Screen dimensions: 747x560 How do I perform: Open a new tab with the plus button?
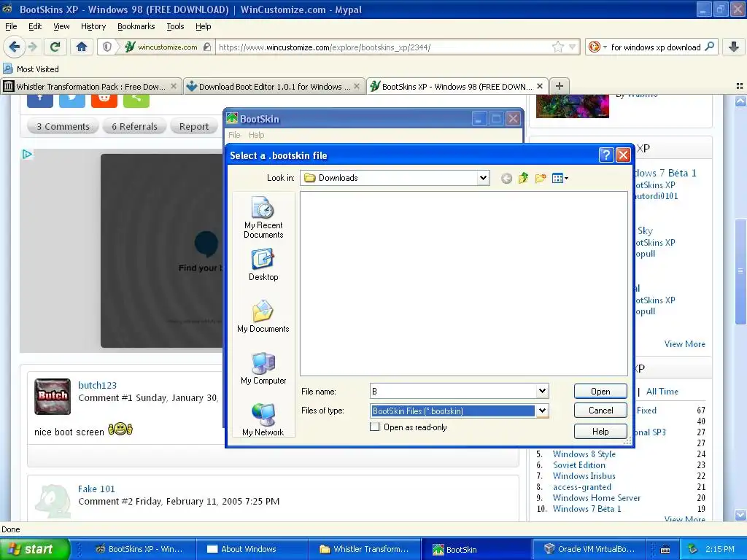(x=560, y=86)
